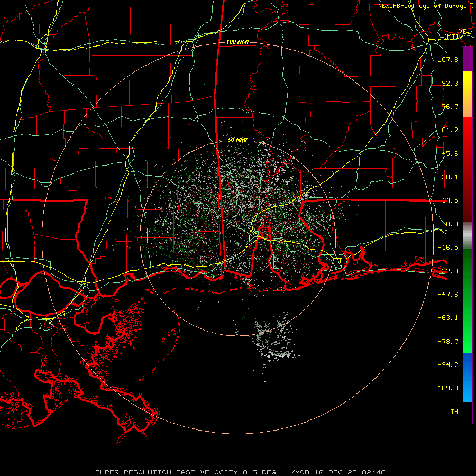Click the -63.1 value on velocity scale

tap(448, 318)
